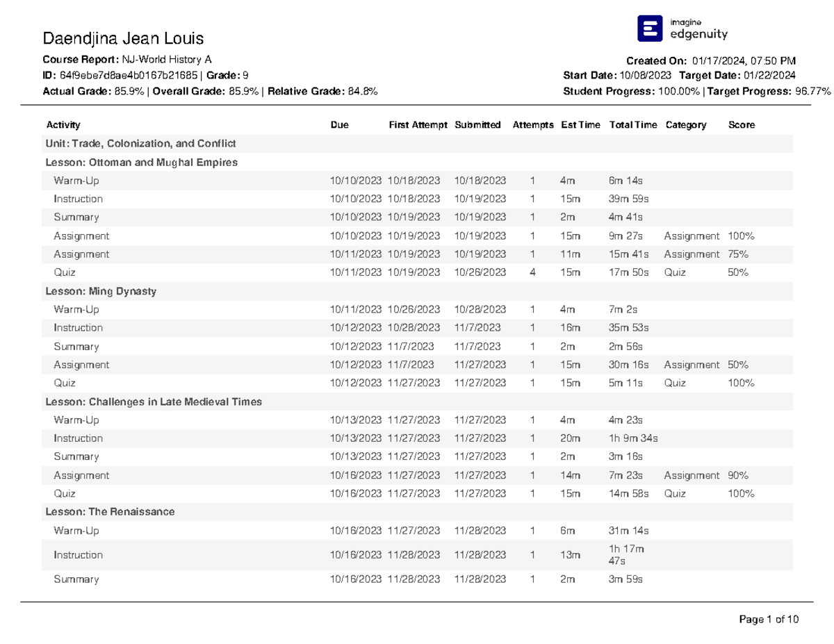Screen dimensions: 834x644
Task: Select the Submitted column header
Action: point(477,125)
